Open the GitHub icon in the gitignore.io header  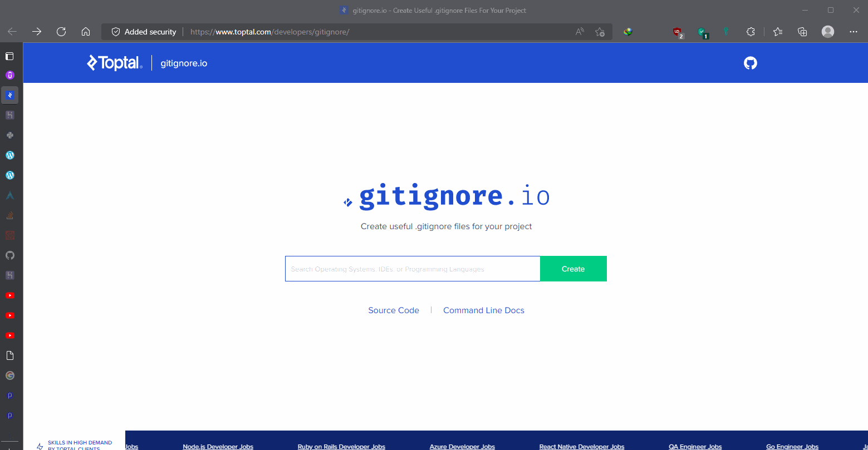pyautogui.click(x=750, y=63)
